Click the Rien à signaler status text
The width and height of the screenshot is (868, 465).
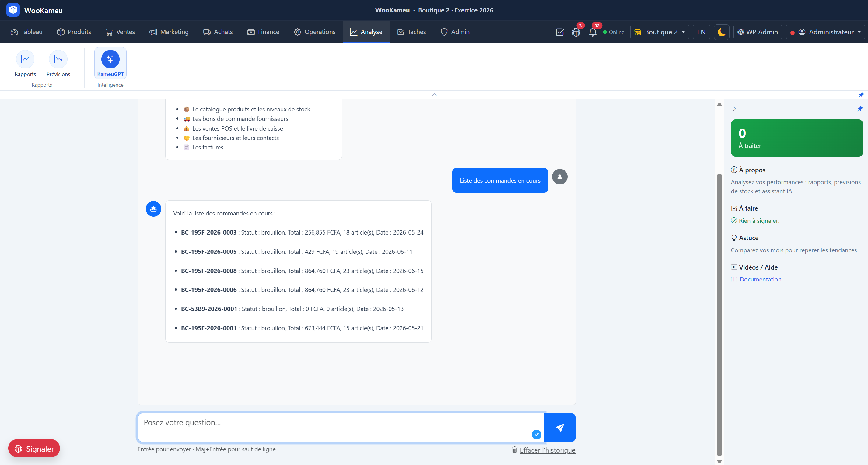755,220
